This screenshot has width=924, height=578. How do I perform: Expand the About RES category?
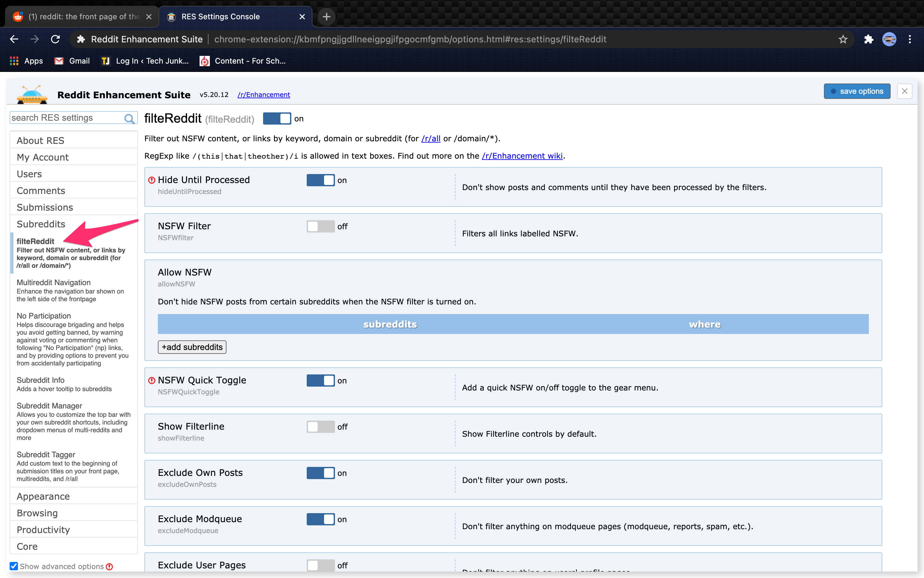74,140
